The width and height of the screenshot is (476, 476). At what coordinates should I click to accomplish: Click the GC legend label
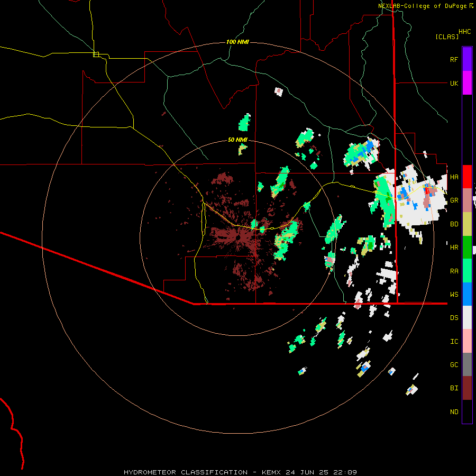454,365
